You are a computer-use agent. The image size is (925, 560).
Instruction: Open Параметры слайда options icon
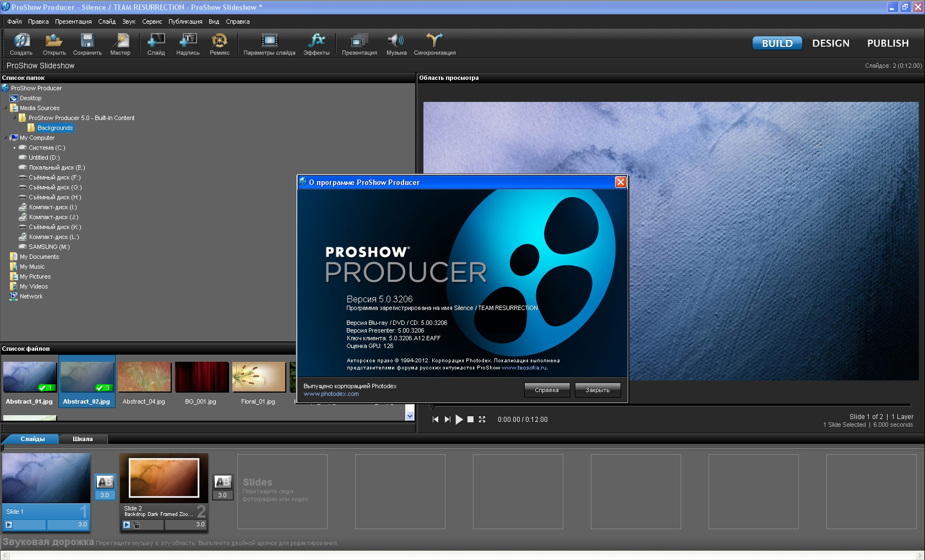pyautogui.click(x=269, y=44)
